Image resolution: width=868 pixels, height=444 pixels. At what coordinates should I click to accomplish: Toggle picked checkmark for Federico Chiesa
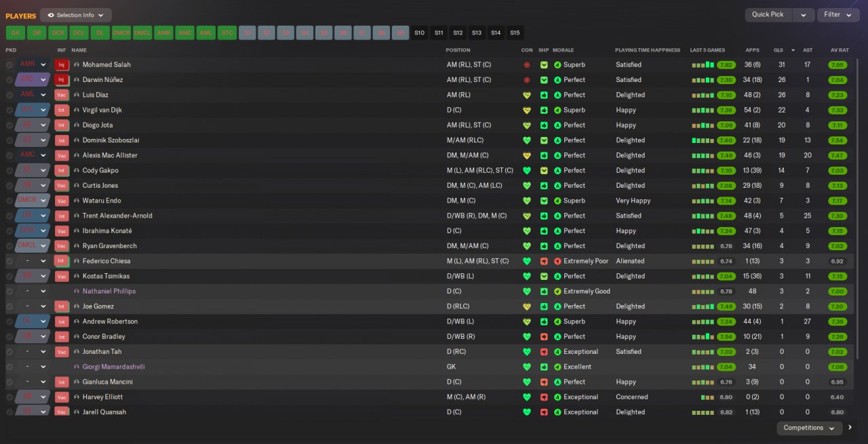coord(9,261)
